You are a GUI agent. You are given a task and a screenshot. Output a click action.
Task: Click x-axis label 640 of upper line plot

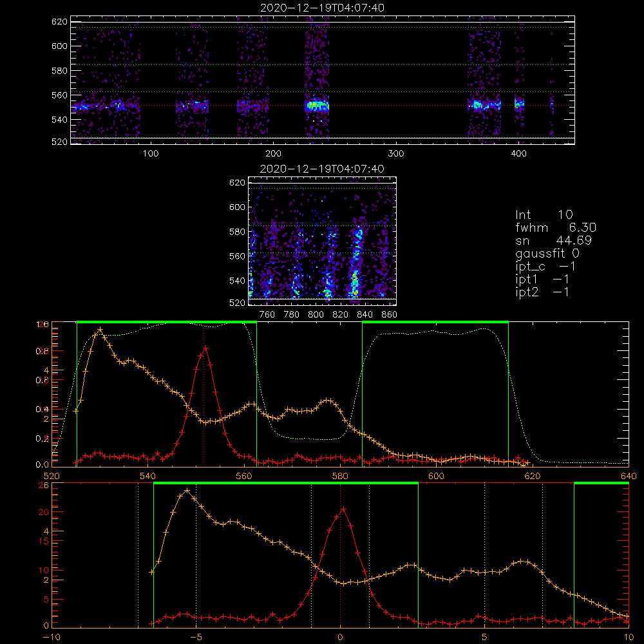(x=629, y=476)
